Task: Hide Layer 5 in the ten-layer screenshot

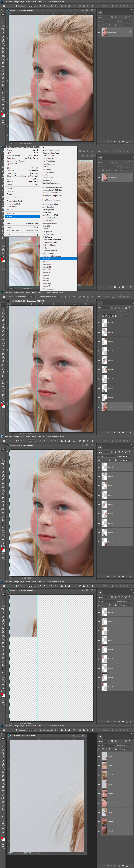Action: click(x=99, y=360)
